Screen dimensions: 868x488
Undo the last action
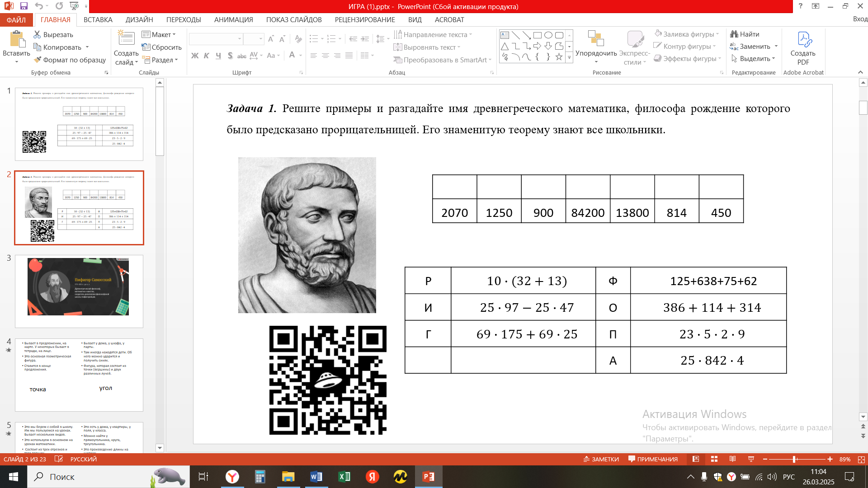pyautogui.click(x=39, y=6)
